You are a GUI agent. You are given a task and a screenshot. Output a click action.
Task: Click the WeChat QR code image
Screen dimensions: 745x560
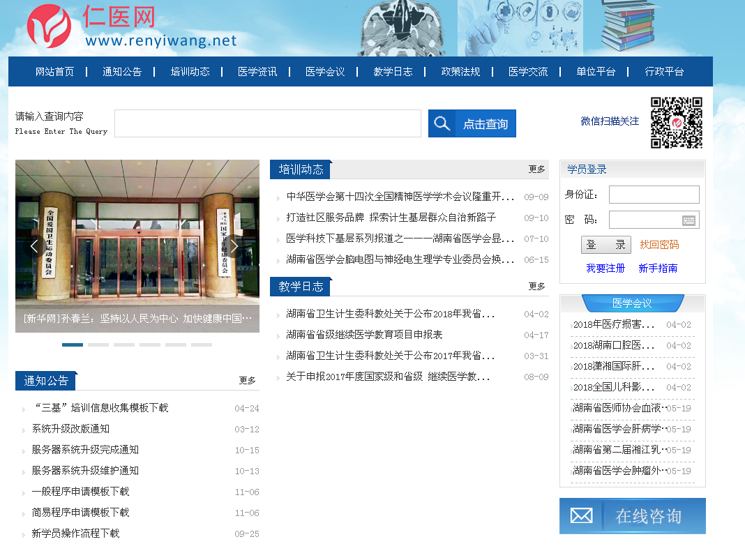click(x=676, y=123)
